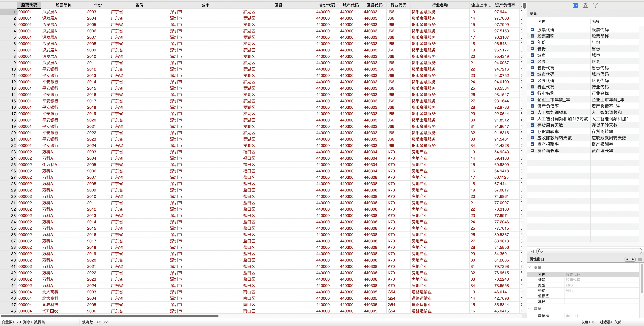Collapse the 变量 properties section
The height and width of the screenshot is (326, 644).
tap(529, 267)
